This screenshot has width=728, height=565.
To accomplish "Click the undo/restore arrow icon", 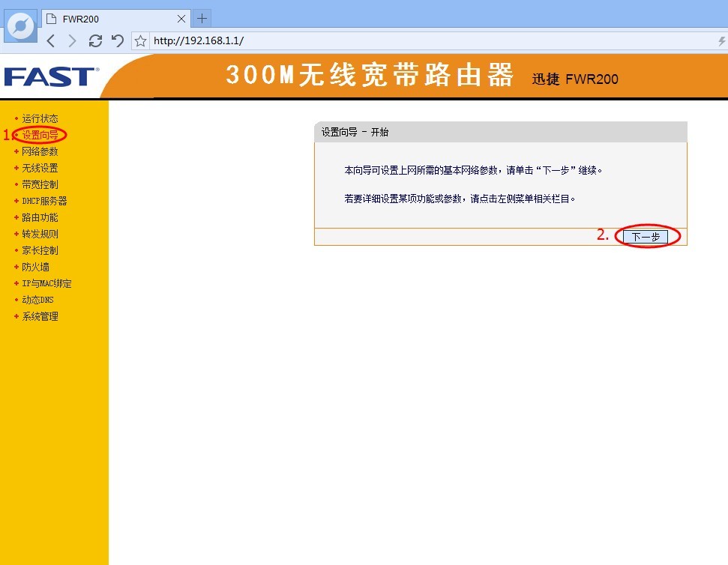I will [x=118, y=40].
